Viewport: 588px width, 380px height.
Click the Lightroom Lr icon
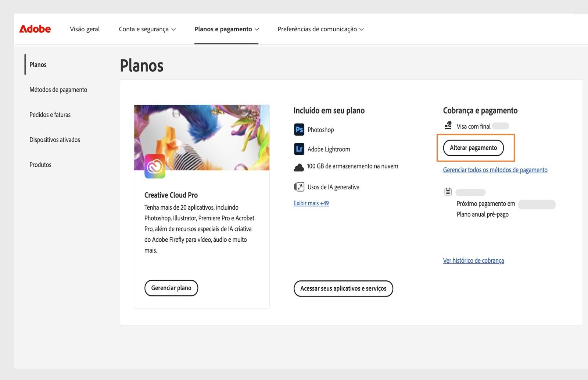[299, 149]
